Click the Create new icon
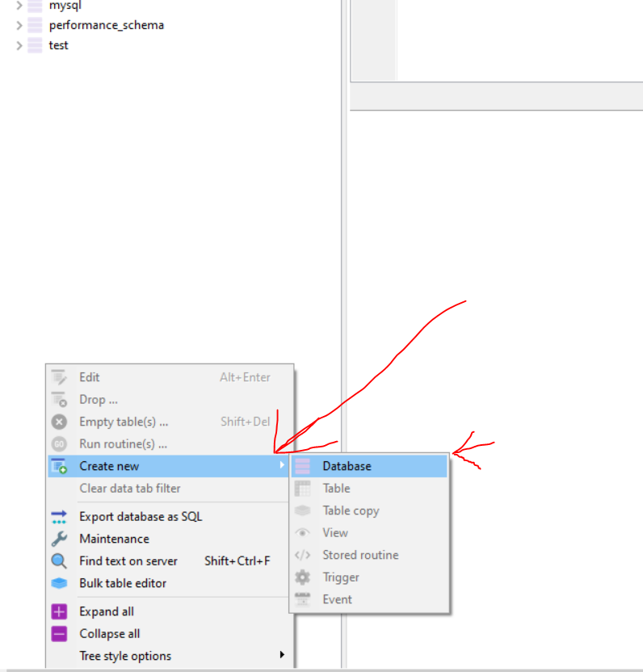 [x=59, y=466]
